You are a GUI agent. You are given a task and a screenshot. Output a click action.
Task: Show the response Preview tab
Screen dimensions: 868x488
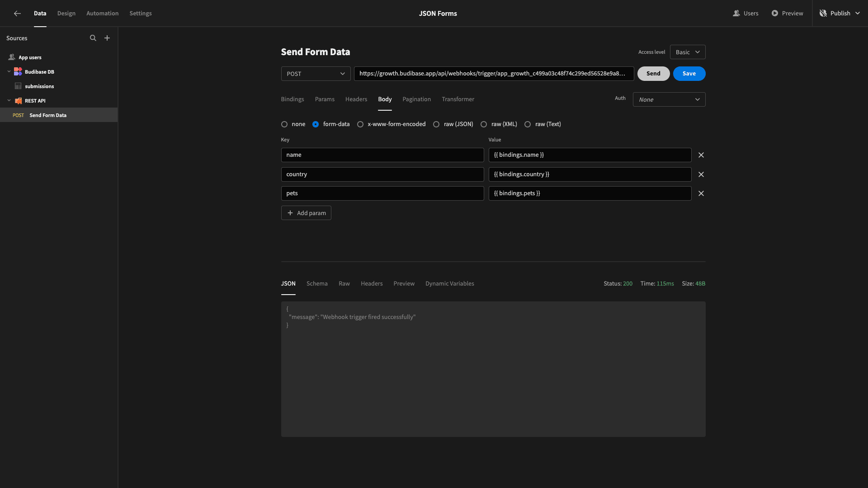click(404, 284)
